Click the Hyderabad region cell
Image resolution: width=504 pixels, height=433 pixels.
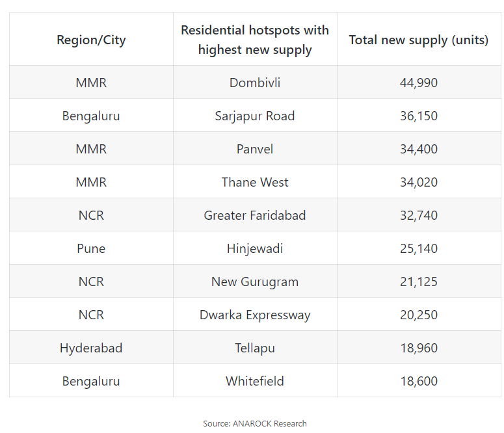(91, 348)
